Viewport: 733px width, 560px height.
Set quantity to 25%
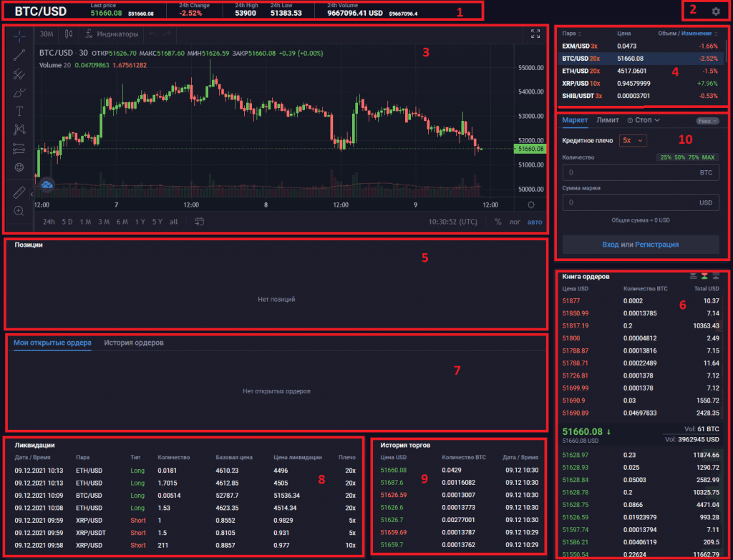coord(666,157)
